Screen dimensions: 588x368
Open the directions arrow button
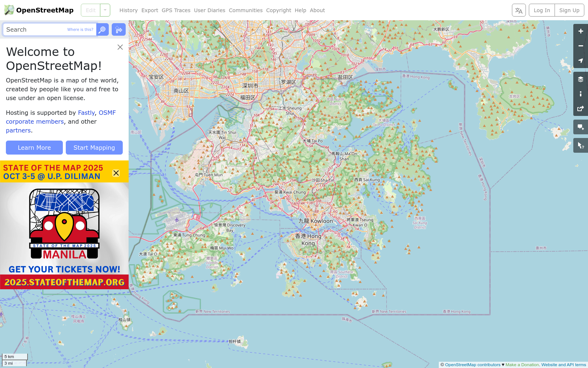pyautogui.click(x=119, y=29)
